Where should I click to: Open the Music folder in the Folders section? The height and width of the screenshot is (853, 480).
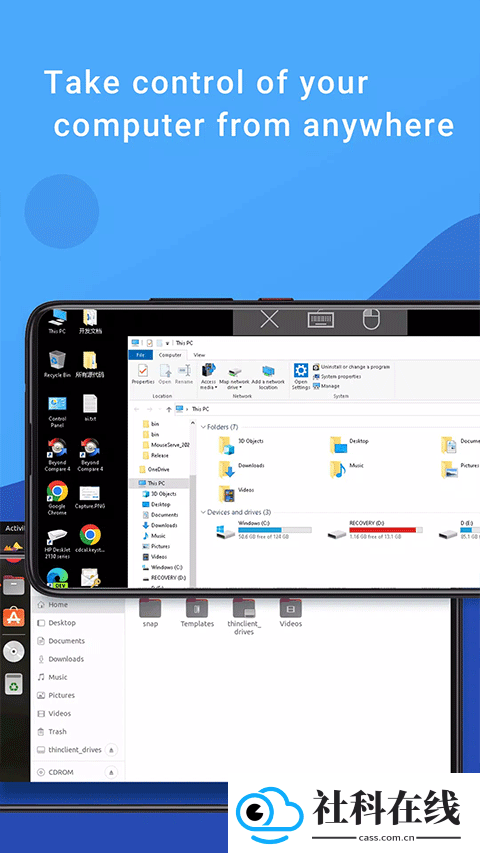347,469
